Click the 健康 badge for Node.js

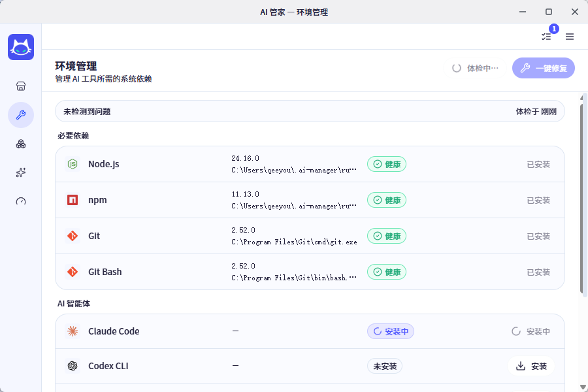pyautogui.click(x=387, y=164)
